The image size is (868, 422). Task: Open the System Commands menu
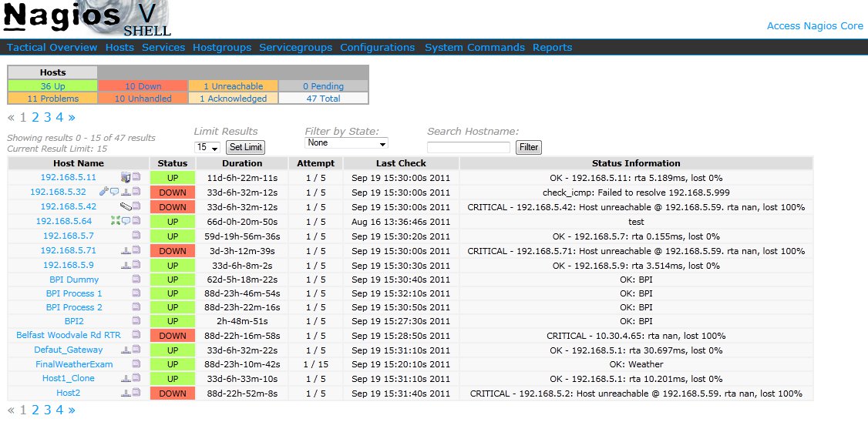474,48
